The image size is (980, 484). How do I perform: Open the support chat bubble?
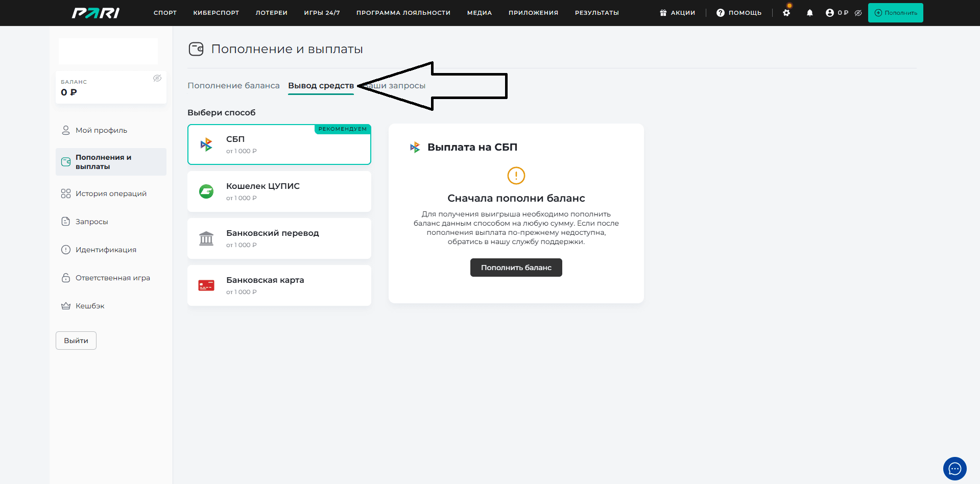[955, 469]
